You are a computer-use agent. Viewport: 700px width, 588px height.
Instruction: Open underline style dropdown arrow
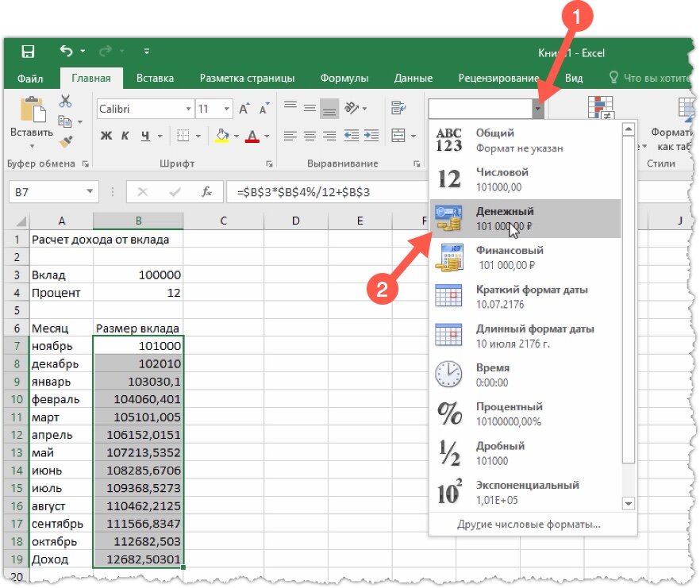[160, 136]
